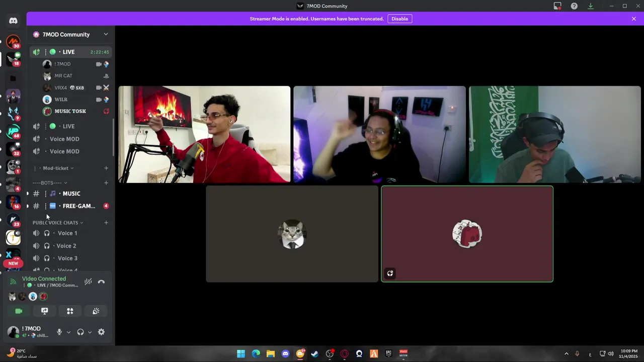This screenshot has width=644, height=362.
Task: Open User Settings gear
Action: tap(101, 332)
